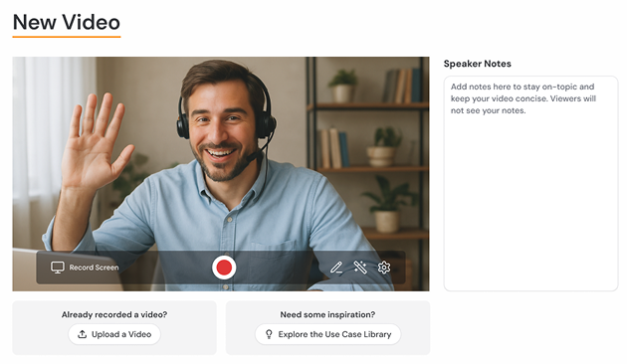The width and height of the screenshot is (627, 364).
Task: Open the magic wand effects tool
Action: point(360,268)
